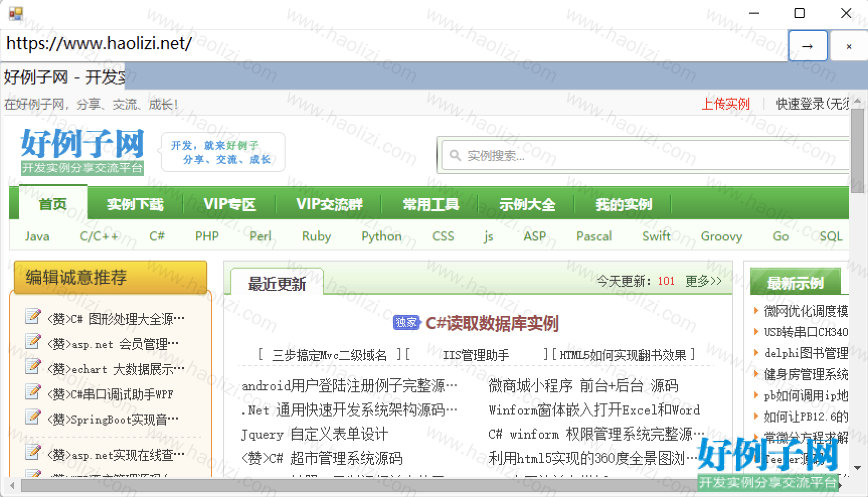Image resolution: width=868 pixels, height=497 pixels.
Task: Click the vertical scrollbar up arrow
Action: pos(857,102)
